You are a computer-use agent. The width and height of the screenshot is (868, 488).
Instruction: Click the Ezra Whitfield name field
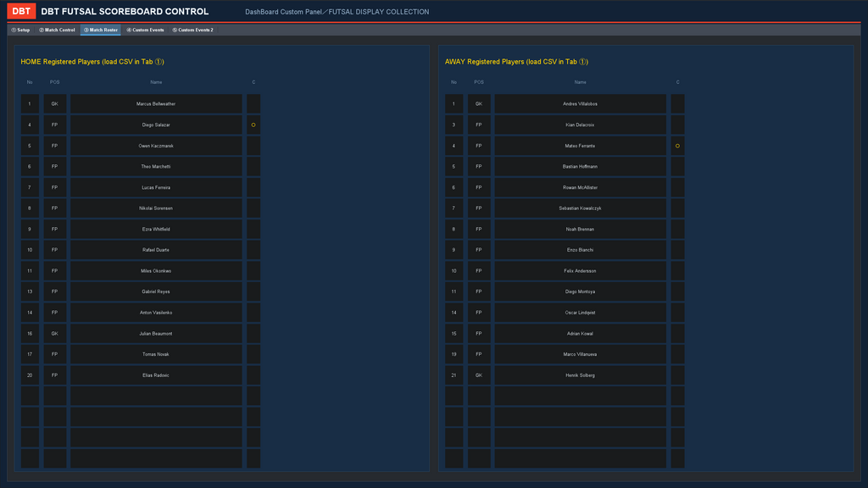point(156,229)
